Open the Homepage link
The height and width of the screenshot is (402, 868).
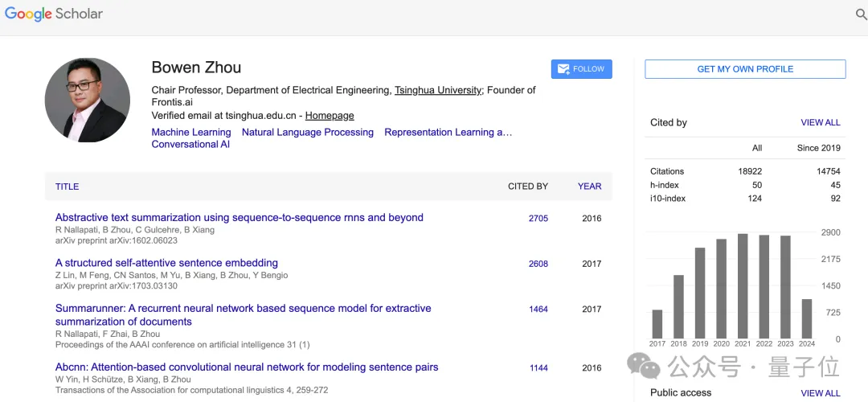tap(330, 116)
